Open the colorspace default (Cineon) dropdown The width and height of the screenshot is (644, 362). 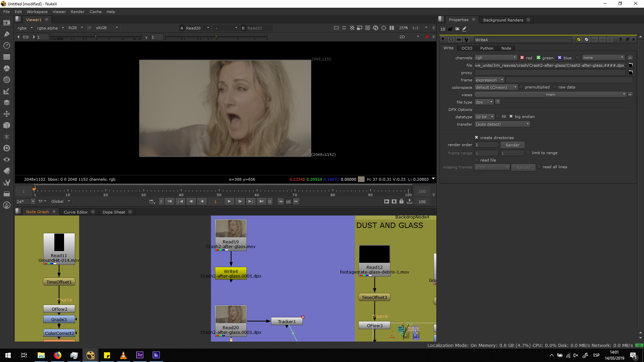[496, 87]
